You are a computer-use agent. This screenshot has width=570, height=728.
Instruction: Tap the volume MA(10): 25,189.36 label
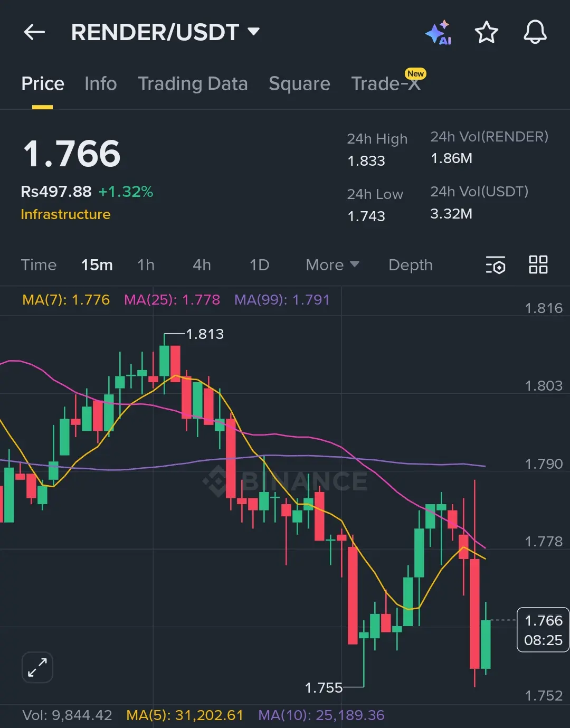pyautogui.click(x=321, y=715)
